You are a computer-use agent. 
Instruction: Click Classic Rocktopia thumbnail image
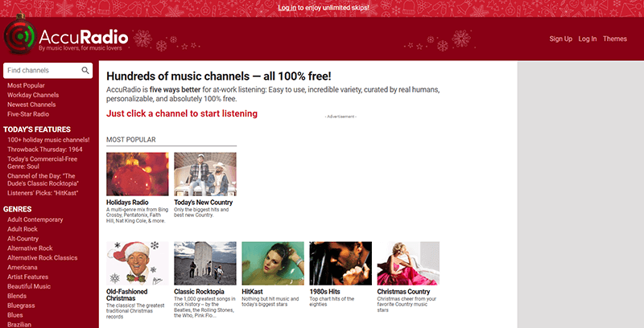(205, 263)
